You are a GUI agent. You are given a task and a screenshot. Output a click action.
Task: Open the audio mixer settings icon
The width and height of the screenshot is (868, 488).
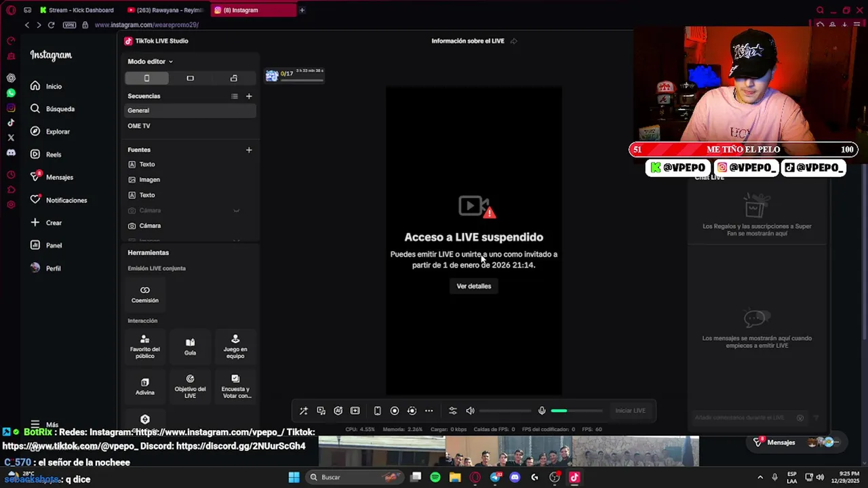click(x=453, y=411)
